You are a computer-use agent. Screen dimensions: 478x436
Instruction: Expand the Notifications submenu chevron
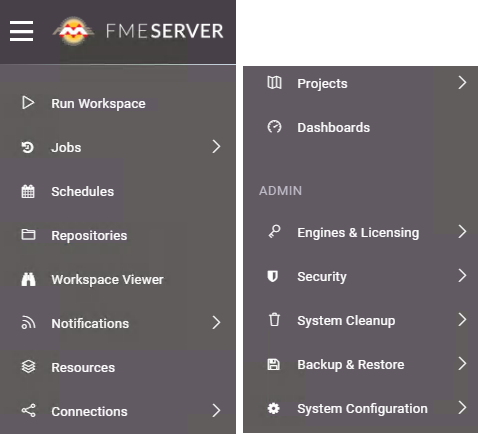(x=216, y=323)
